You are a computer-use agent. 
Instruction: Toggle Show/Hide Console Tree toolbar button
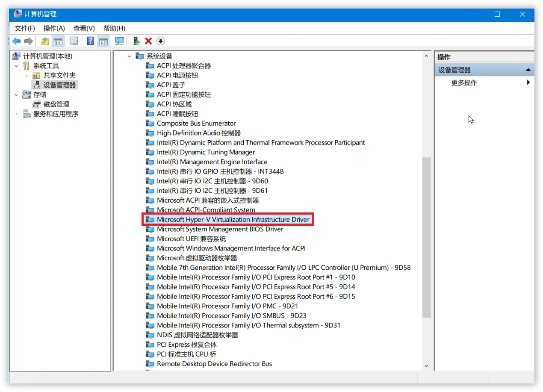pyautogui.click(x=58, y=41)
